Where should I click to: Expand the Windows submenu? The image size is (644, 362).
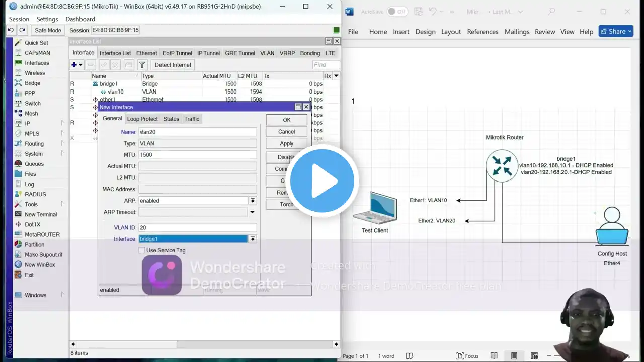[63, 295]
